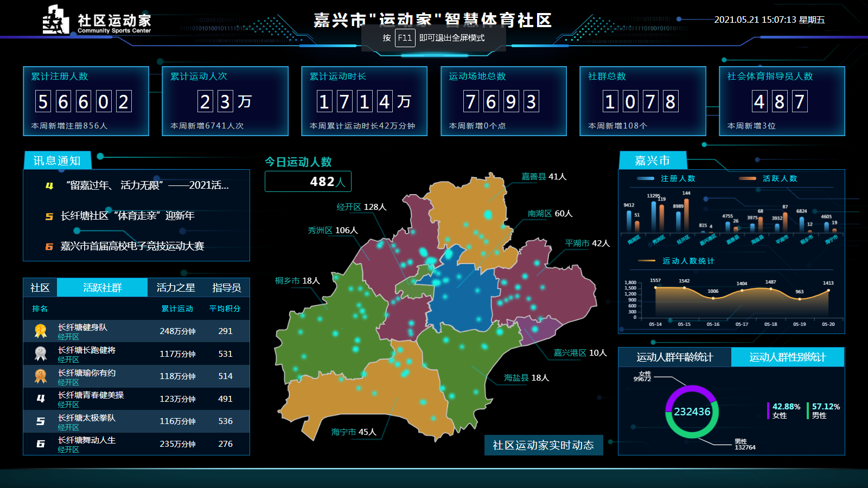Click the rank 6 icon beside 长纤塘舞动人生

click(41, 444)
